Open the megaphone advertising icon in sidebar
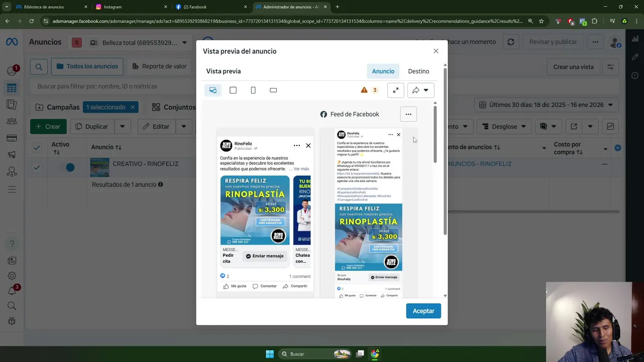This screenshot has width=644, height=362. [12, 155]
